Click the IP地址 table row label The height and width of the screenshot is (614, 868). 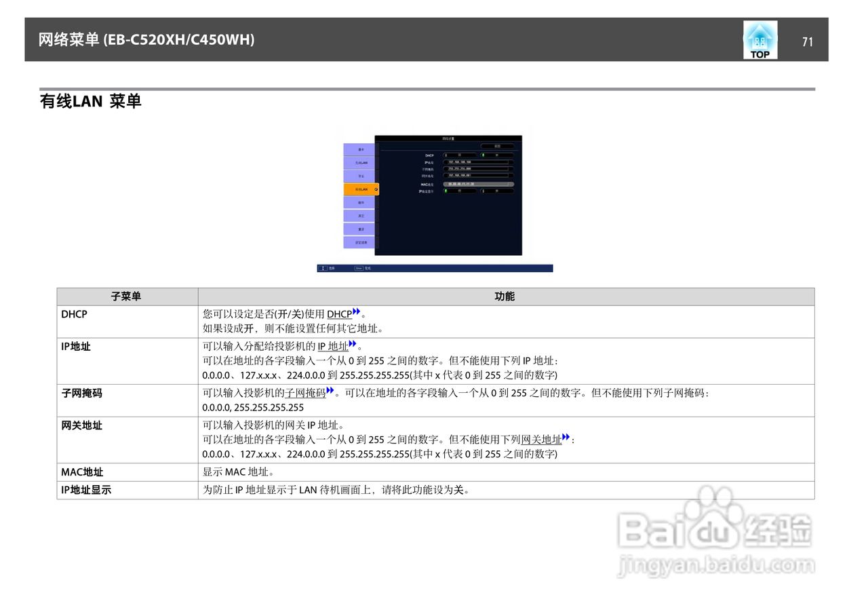tap(76, 347)
